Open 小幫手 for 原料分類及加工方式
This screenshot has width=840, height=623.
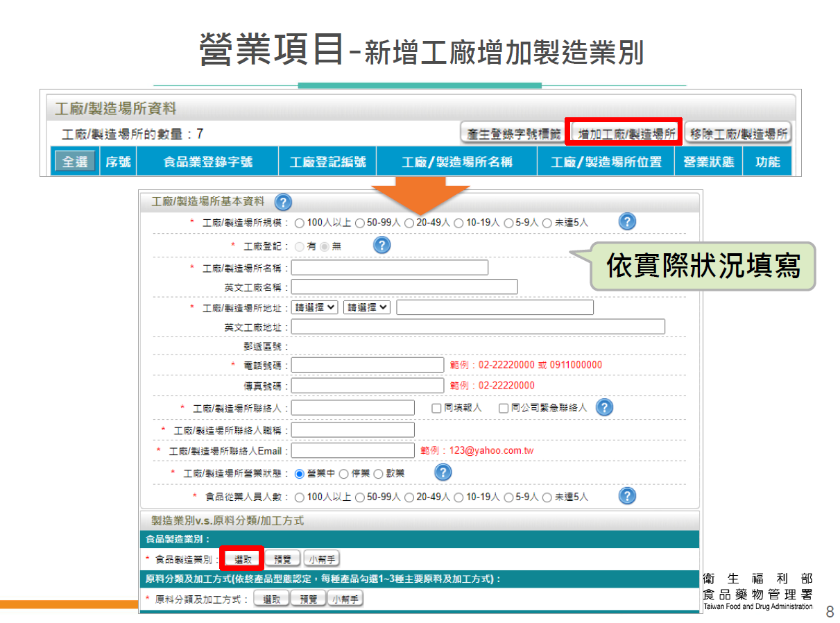click(345, 599)
